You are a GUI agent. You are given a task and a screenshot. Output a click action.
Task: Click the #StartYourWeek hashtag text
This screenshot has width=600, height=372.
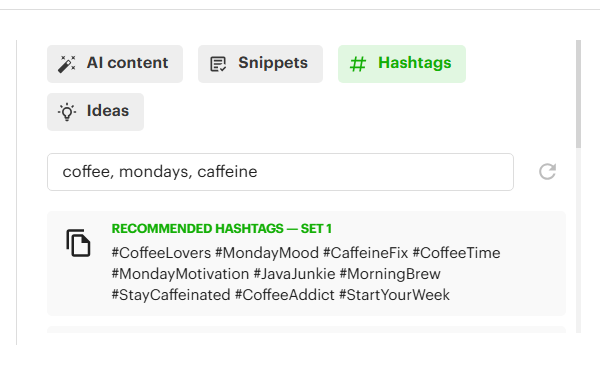(394, 295)
